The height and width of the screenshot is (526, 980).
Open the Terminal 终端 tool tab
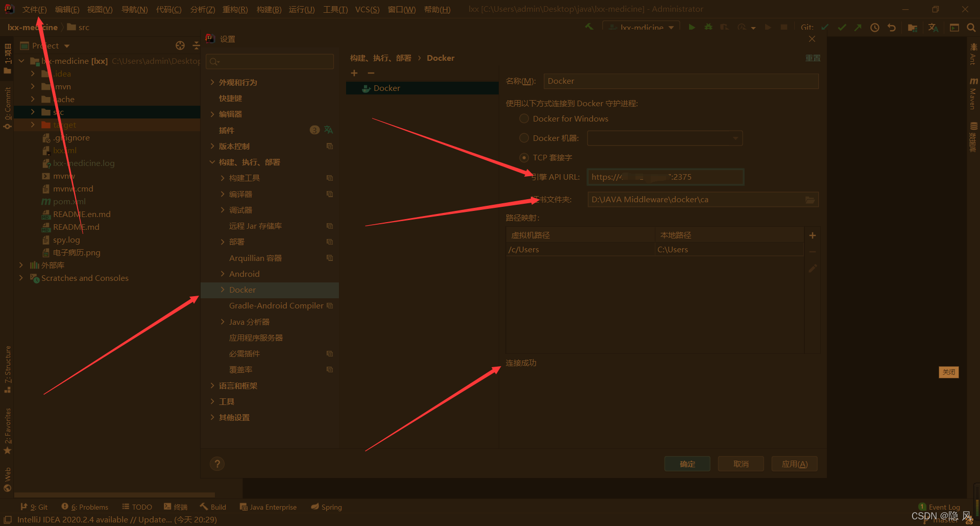pos(176,507)
